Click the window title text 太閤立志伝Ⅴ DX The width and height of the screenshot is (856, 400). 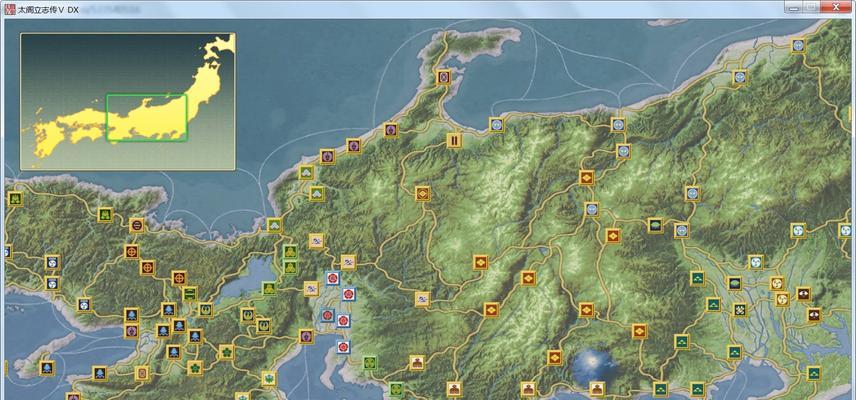[x=49, y=10]
